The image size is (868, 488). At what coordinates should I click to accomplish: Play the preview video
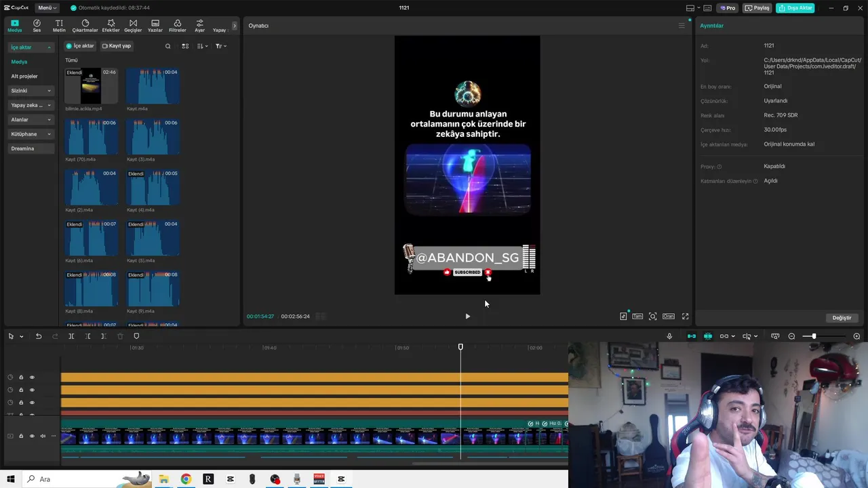(467, 317)
